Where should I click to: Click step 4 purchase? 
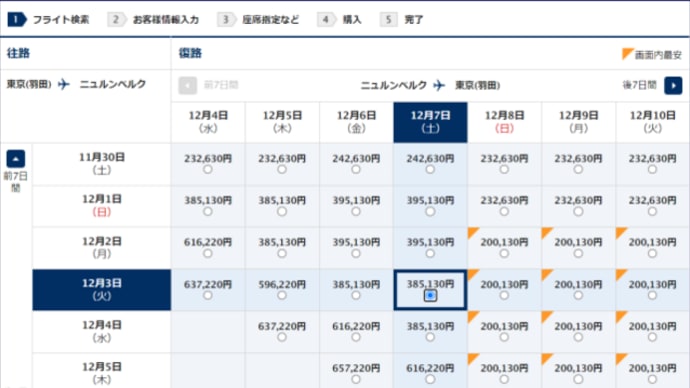pyautogui.click(x=339, y=19)
